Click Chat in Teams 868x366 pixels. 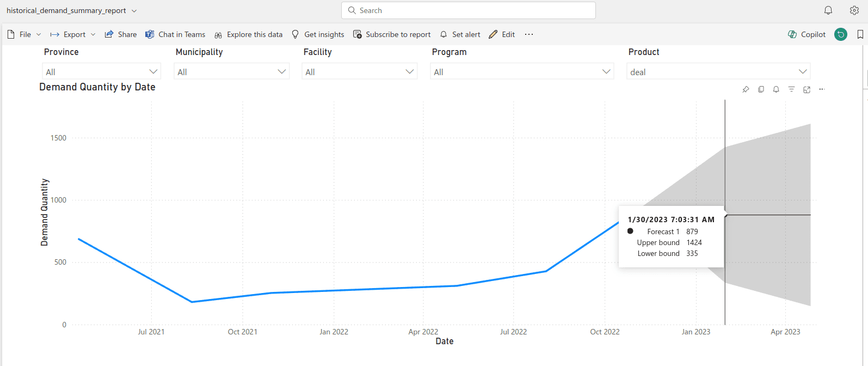(x=175, y=34)
